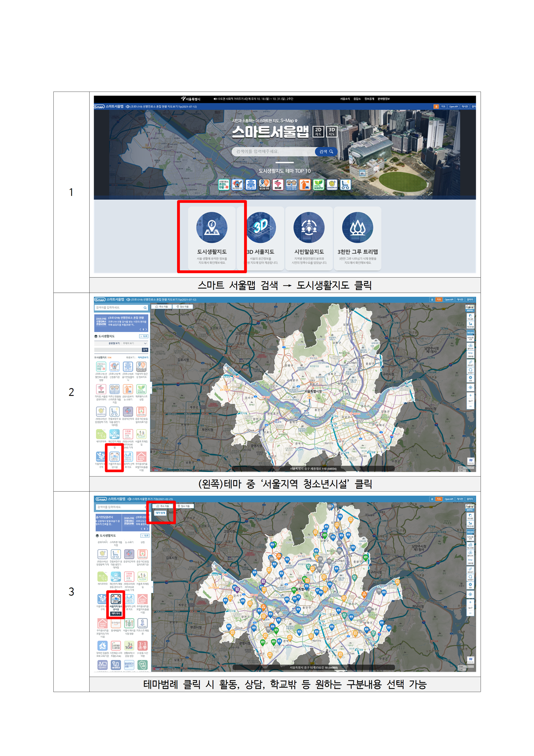Click the 검색 button beside the main search field
This screenshot has width=534, height=756.
coord(326,151)
